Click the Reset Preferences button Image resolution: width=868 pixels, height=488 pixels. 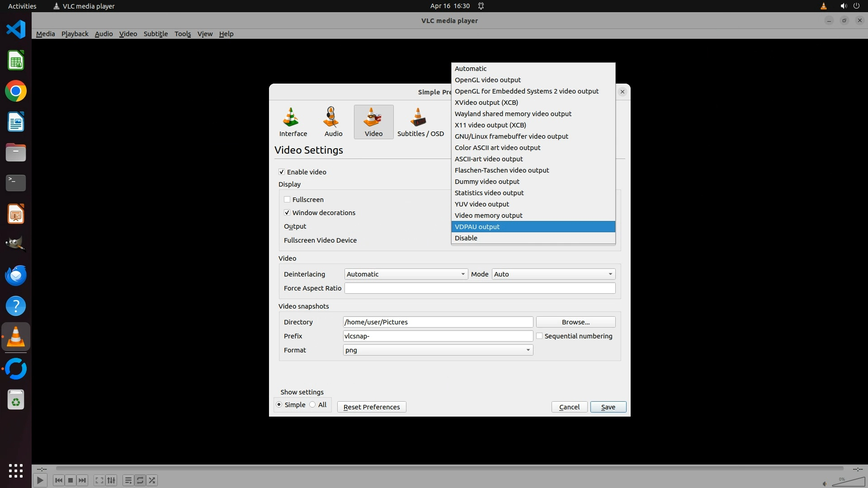(371, 407)
